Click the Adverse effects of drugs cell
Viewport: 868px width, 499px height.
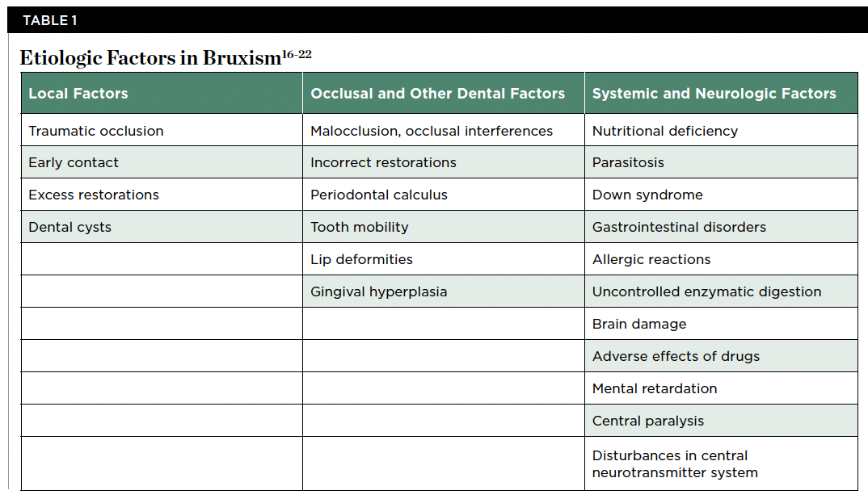(676, 356)
